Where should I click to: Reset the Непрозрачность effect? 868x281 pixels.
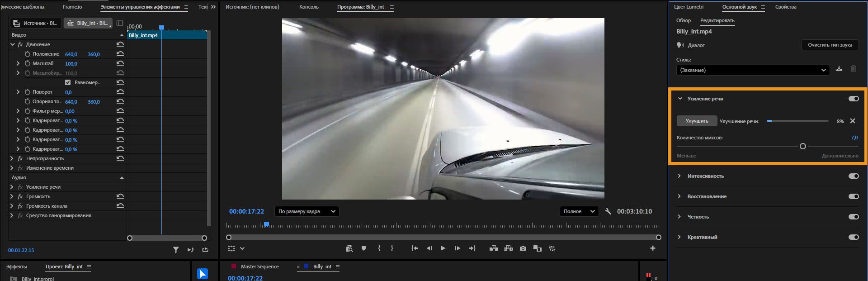coord(120,158)
